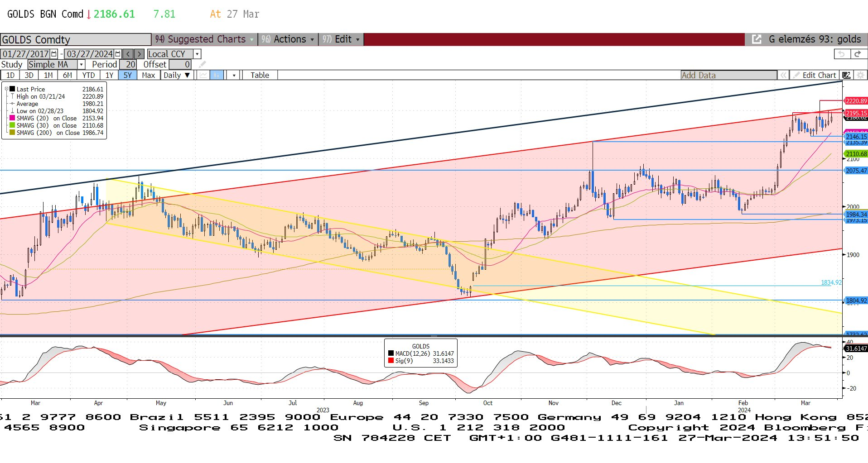This screenshot has height=463, width=868.
Task: Click the 2110.68 green price label
Action: [856, 154]
